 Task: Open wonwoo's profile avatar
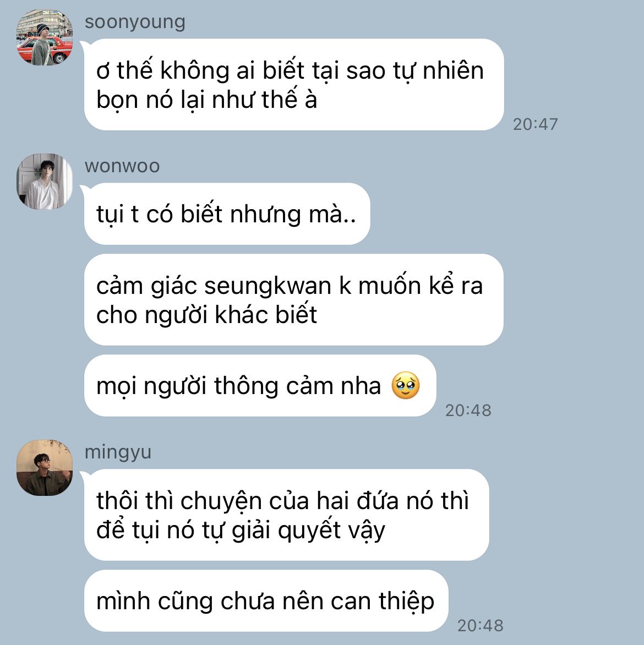click(x=45, y=182)
